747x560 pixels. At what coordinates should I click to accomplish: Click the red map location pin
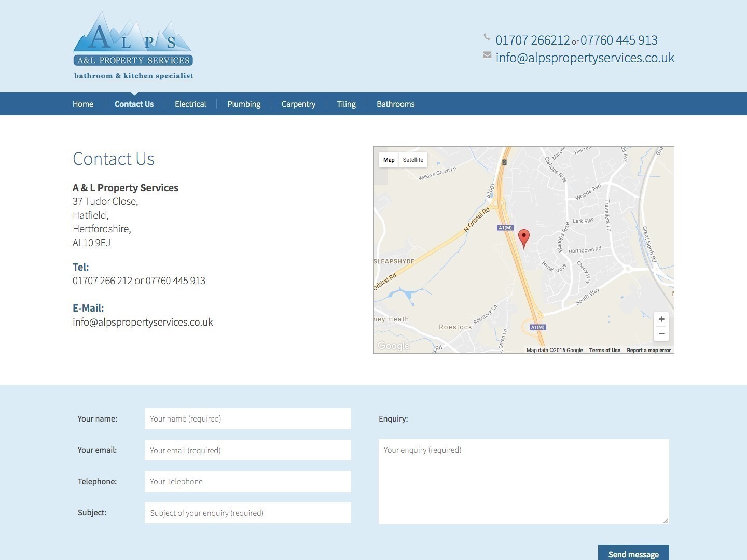pos(524,238)
